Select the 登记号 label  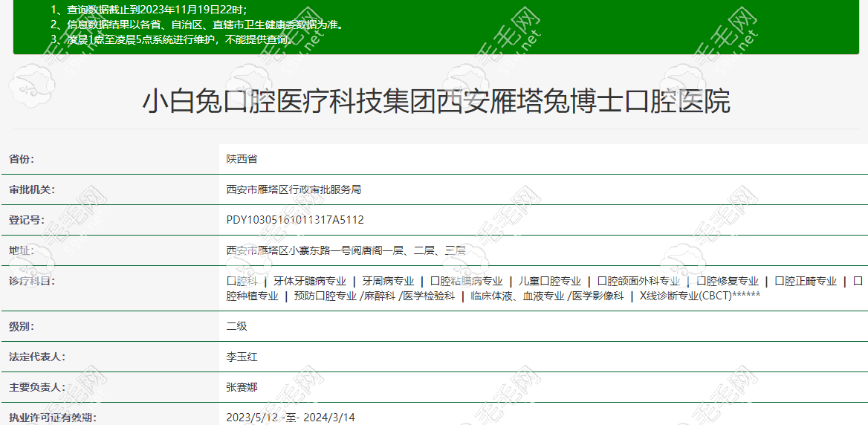point(27,220)
